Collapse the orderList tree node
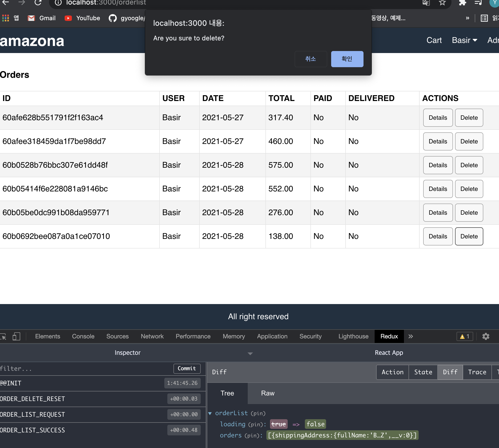The height and width of the screenshot is (448, 499). (210, 413)
